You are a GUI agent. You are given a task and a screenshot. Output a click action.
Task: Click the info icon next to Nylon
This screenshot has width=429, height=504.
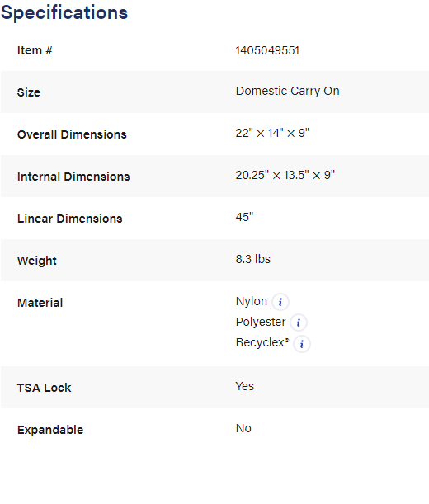[280, 302]
